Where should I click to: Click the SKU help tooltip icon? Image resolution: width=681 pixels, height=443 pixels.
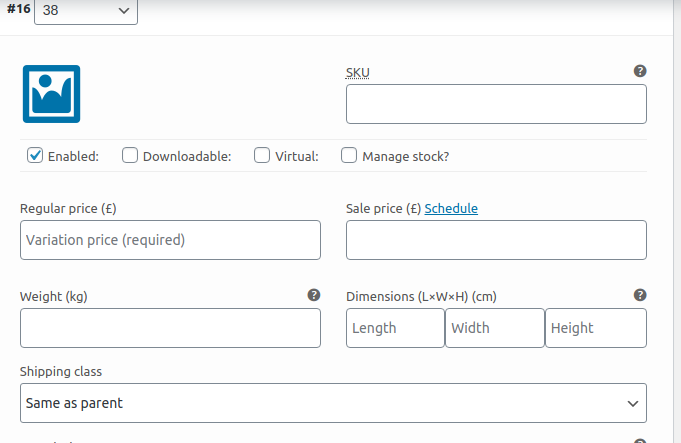click(640, 72)
